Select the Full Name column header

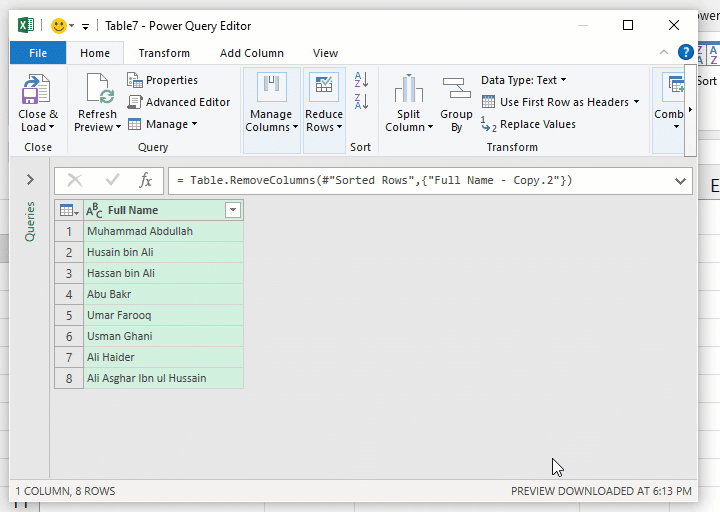pyautogui.click(x=163, y=210)
